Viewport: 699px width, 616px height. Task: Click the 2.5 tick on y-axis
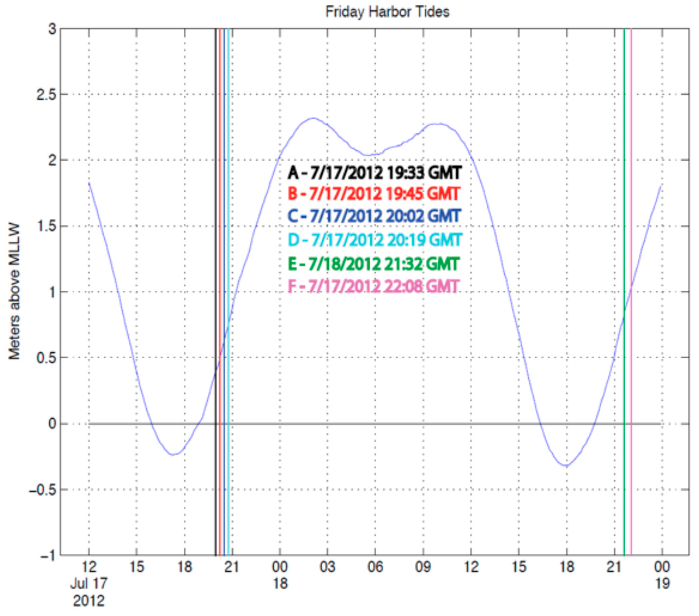click(46, 95)
